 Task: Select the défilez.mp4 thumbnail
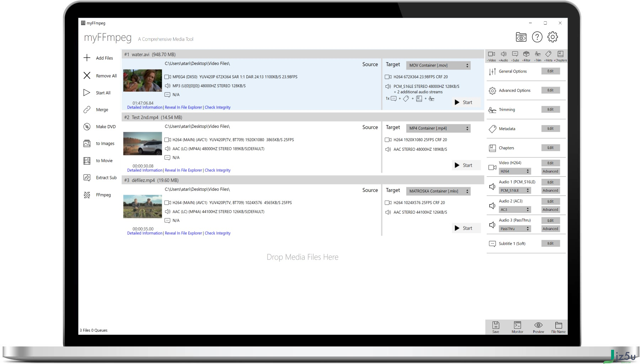[143, 207]
